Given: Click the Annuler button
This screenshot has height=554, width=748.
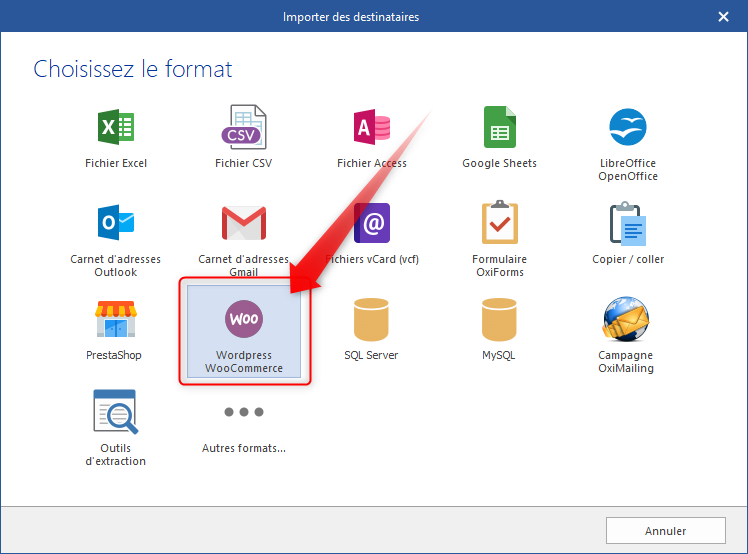Looking at the screenshot, I should point(665,531).
